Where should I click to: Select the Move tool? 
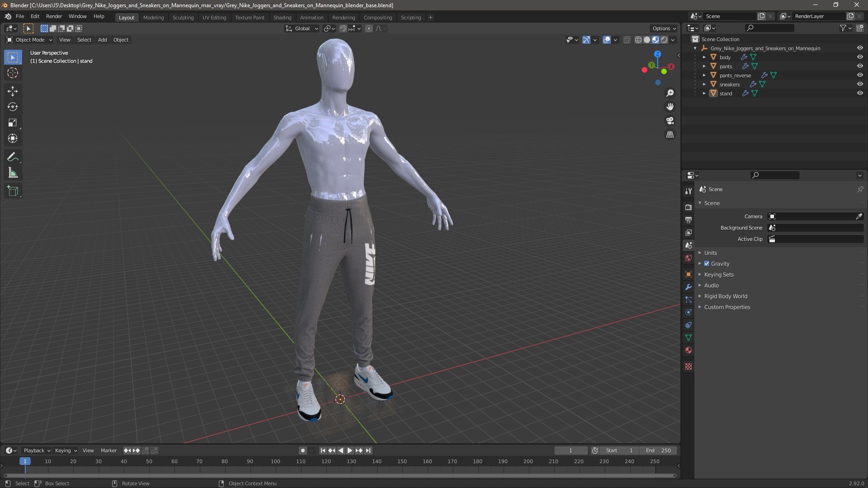point(13,91)
